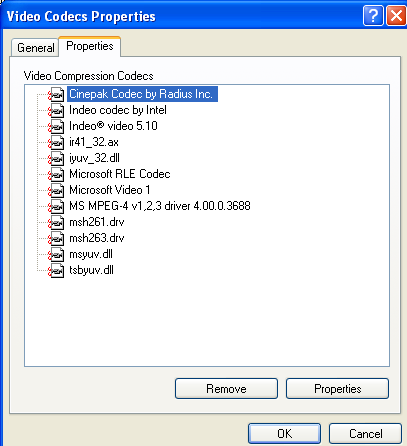Select the icon beside ir41_32.ax

(56, 143)
